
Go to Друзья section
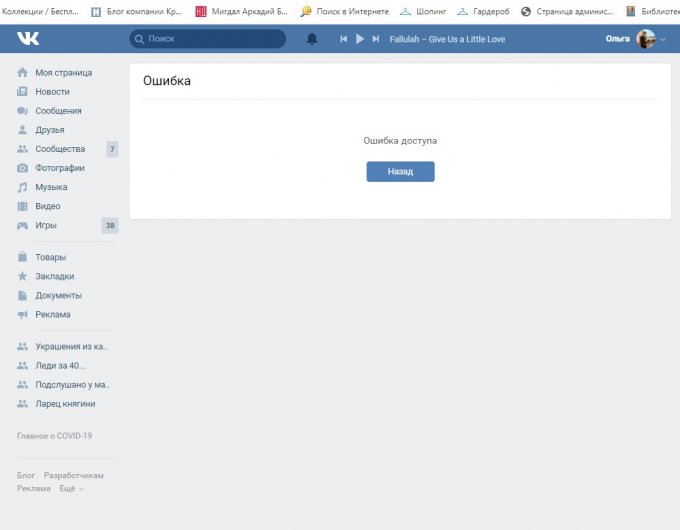click(x=49, y=130)
